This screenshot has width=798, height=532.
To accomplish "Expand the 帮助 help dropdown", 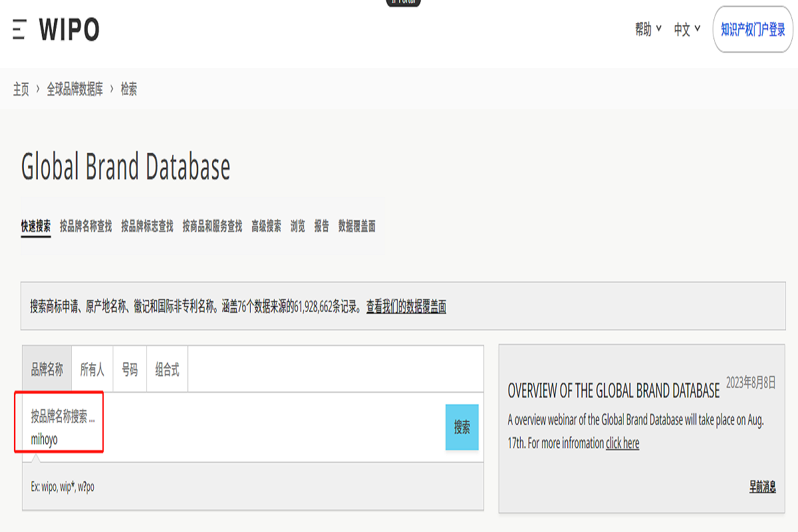I will 648,29.
